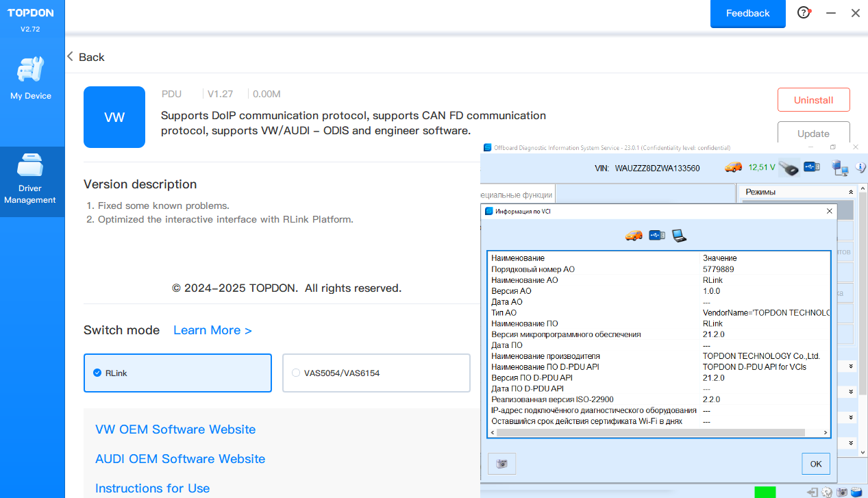Image resolution: width=868 pixels, height=498 pixels.
Task: Click the exit icon in ODIS status bar
Action: point(813,492)
